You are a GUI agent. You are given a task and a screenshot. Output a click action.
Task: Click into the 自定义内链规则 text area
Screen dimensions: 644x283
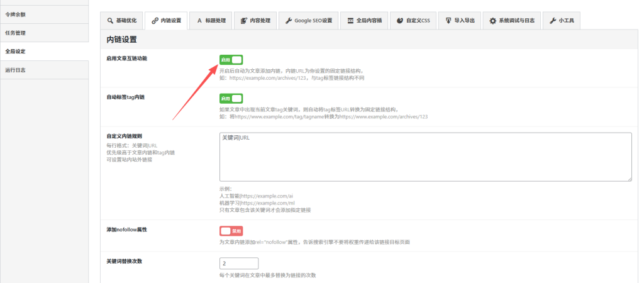tap(425, 157)
